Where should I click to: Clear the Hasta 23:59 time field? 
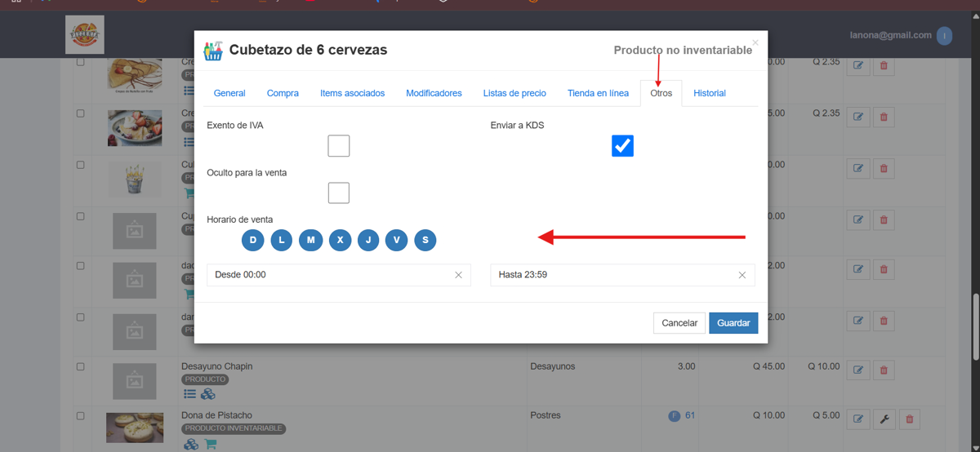(x=742, y=275)
